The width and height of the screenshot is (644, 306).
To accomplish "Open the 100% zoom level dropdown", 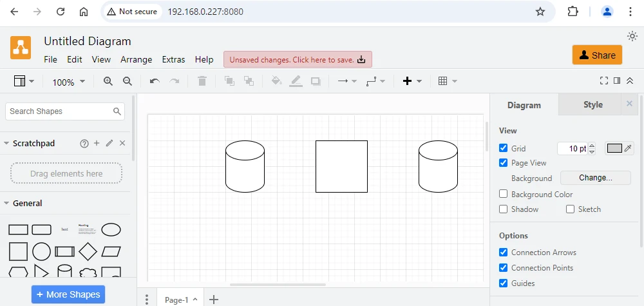I will pos(68,82).
